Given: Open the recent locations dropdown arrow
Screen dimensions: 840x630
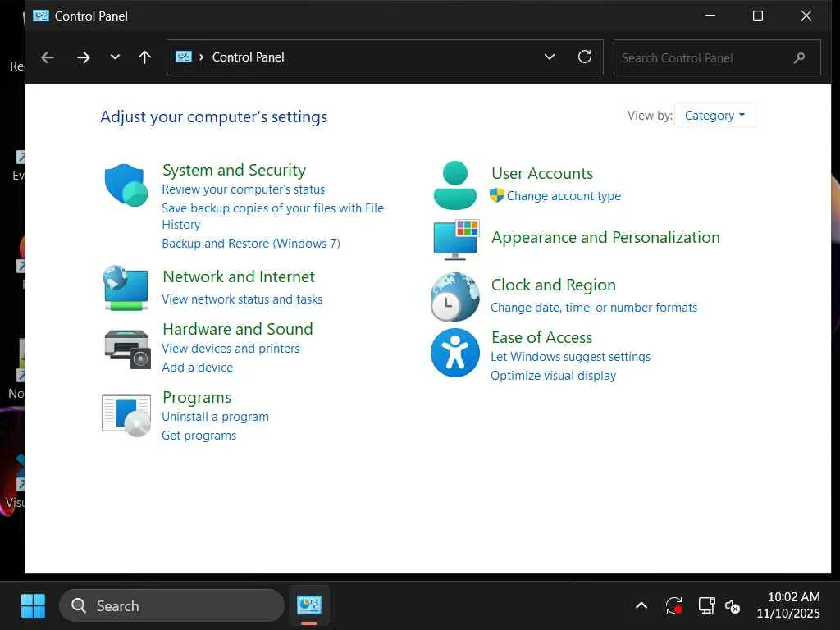Looking at the screenshot, I should point(115,57).
